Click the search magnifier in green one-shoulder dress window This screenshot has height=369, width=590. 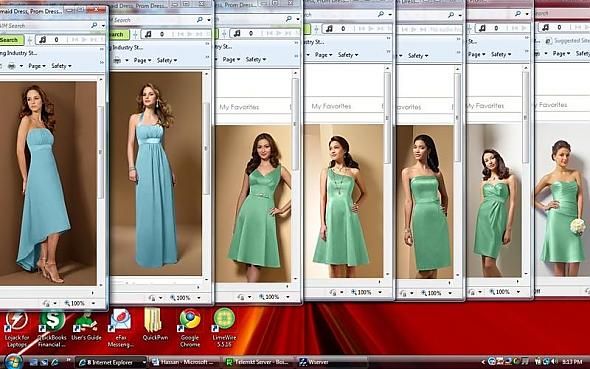pyautogui.click(x=381, y=14)
